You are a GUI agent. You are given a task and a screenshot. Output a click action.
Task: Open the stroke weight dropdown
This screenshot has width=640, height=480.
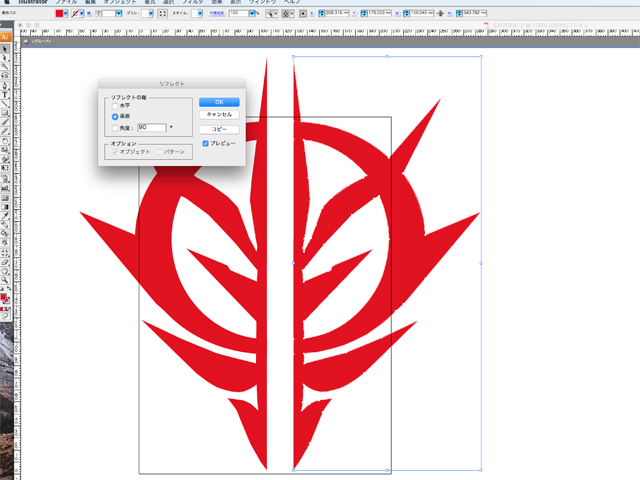119,13
